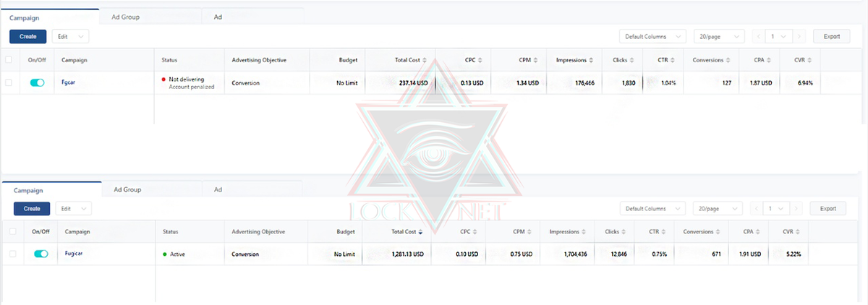This screenshot has height=305, width=868.
Task: Tick the checkbox beside the Fgcar campaign
Action: pyautogui.click(x=9, y=82)
